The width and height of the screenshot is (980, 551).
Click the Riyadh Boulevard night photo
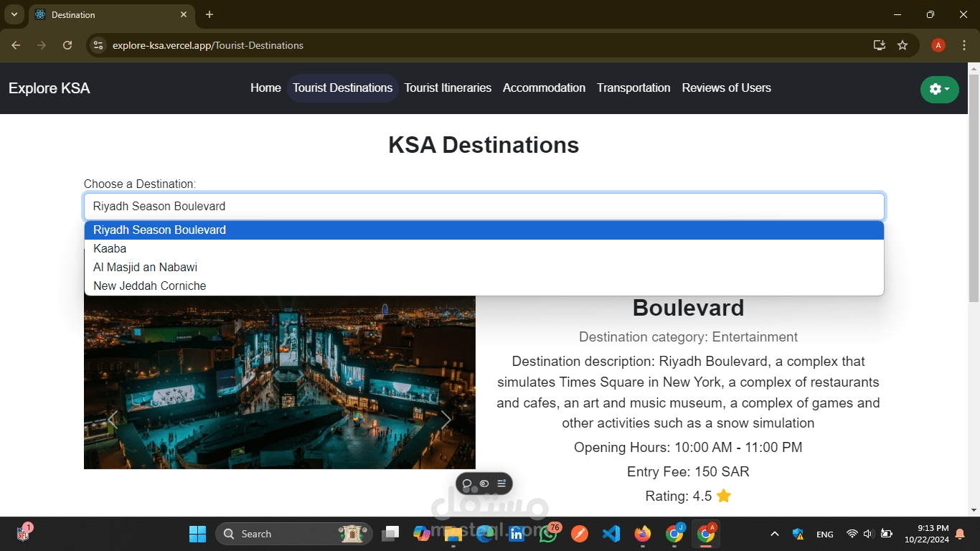pos(280,382)
